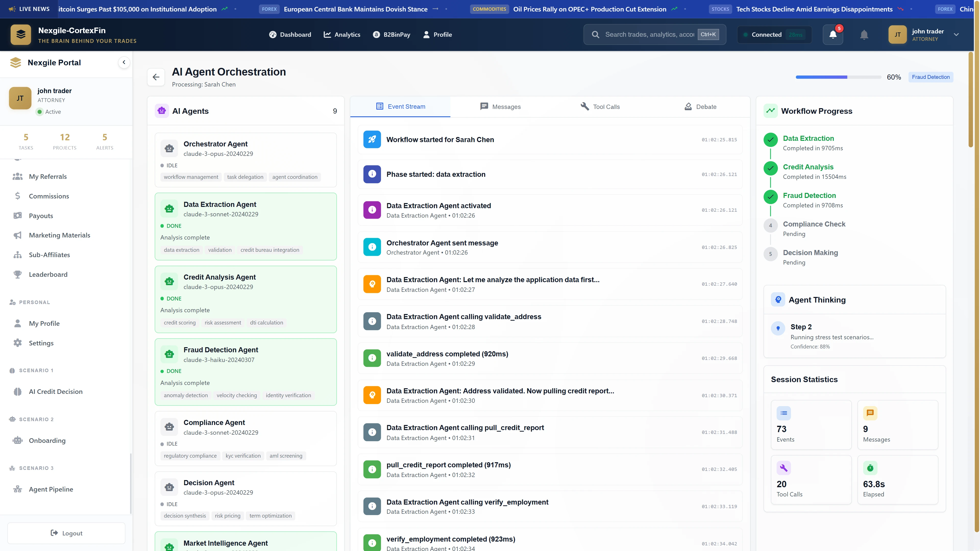Click the Data Extraction Agent robot icon
The image size is (980, 551).
tap(169, 208)
